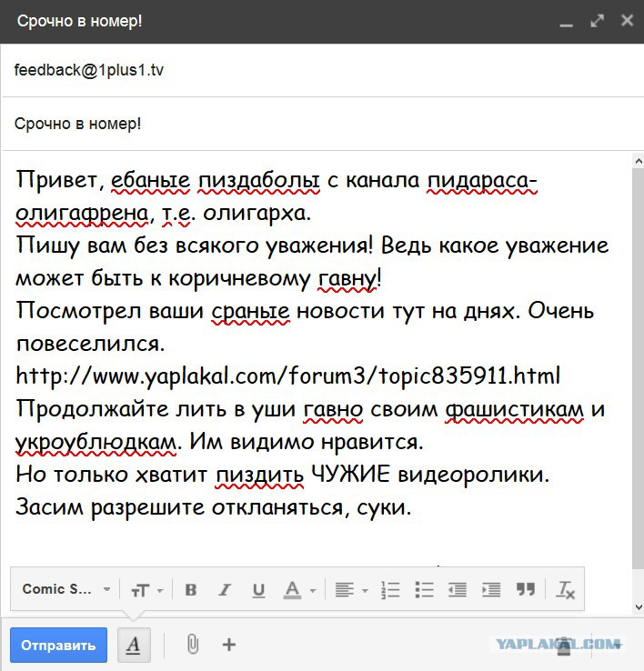Click the word повеселился in the body
Image resolution: width=644 pixels, height=671 pixels.
(x=88, y=343)
